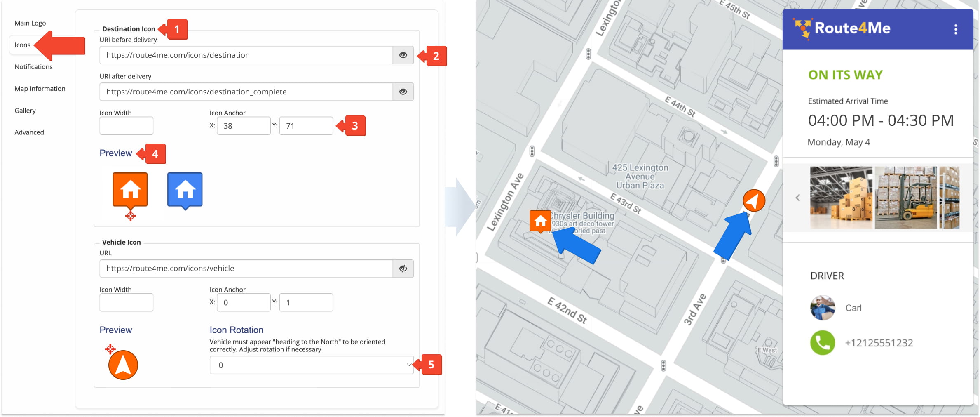This screenshot has height=417, width=980.
Task: Open the three-dot menu in Route4Me header
Action: [x=956, y=29]
